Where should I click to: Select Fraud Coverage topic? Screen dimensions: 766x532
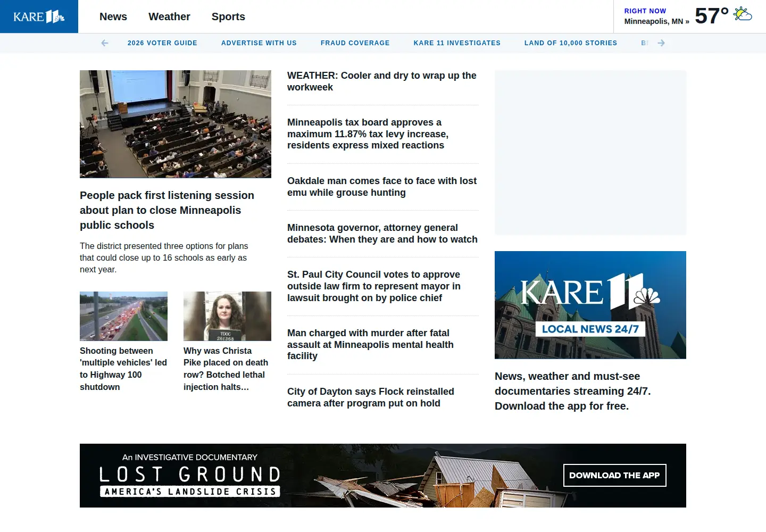click(355, 43)
